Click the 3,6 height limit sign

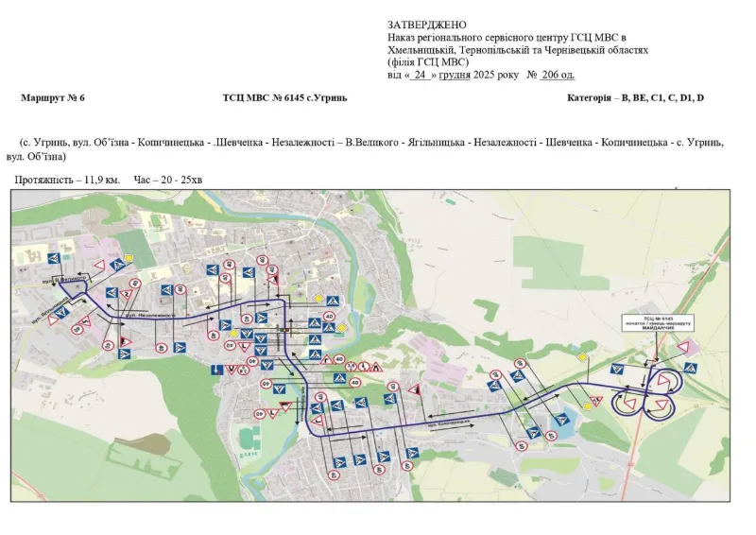pos(351,367)
